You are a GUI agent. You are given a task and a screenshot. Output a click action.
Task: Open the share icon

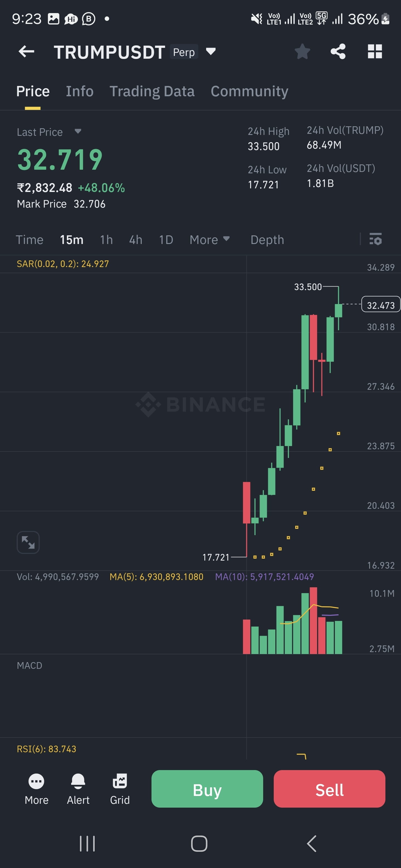pos(338,51)
